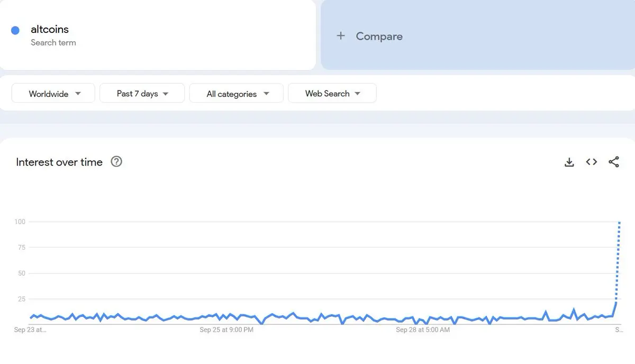Expand the Worldwide region dropdown
This screenshot has height=364, width=635.
click(53, 93)
